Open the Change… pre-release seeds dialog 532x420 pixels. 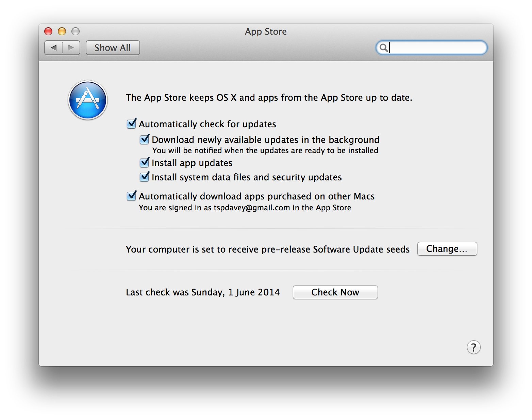(447, 249)
